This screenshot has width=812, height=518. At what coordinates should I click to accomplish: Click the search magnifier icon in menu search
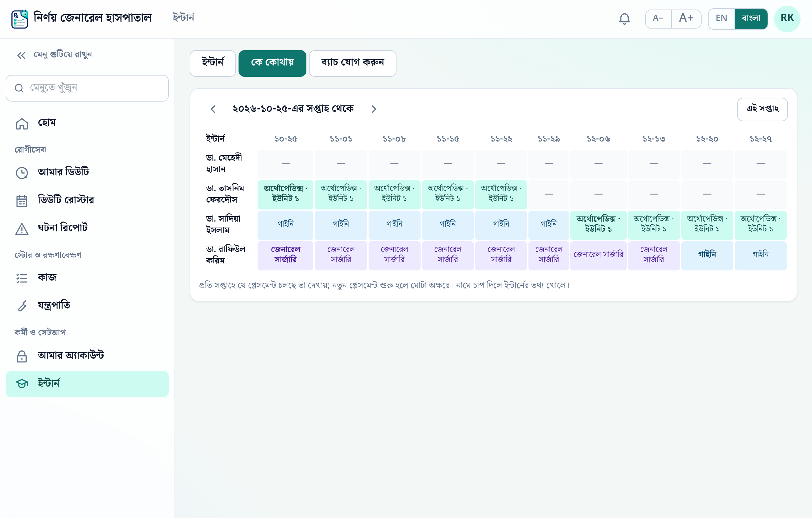coord(19,88)
